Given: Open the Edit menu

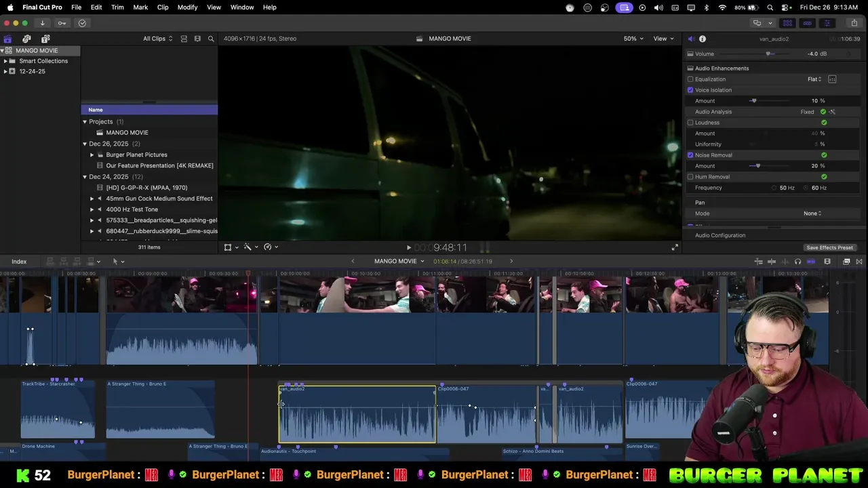Looking at the screenshot, I should pos(96,7).
